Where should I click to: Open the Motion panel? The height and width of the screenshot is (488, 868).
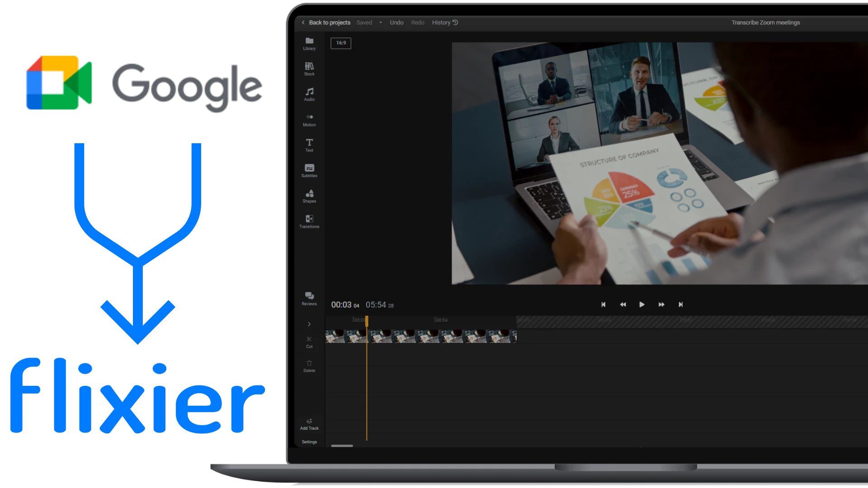pos(309,120)
